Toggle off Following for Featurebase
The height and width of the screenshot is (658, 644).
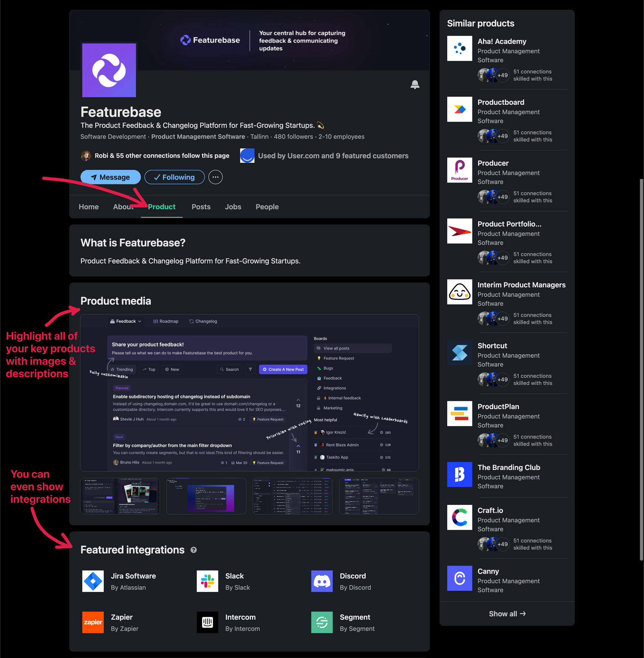[x=174, y=177]
